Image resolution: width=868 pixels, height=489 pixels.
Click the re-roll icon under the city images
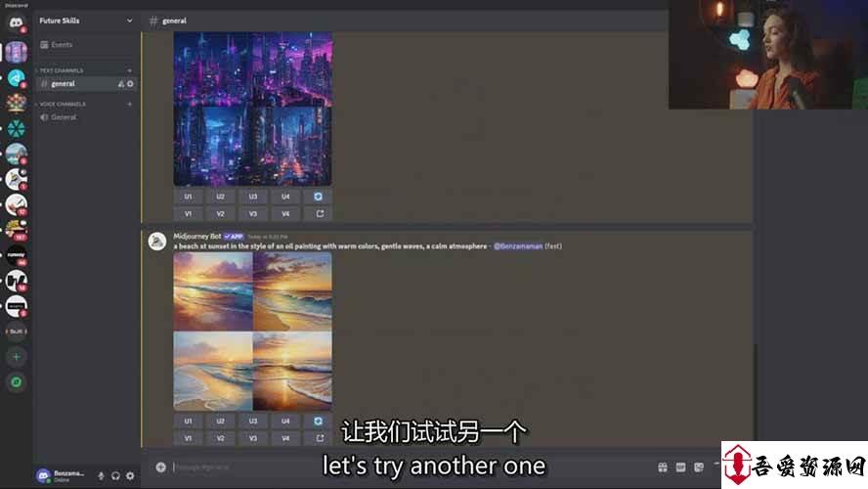pyautogui.click(x=318, y=197)
